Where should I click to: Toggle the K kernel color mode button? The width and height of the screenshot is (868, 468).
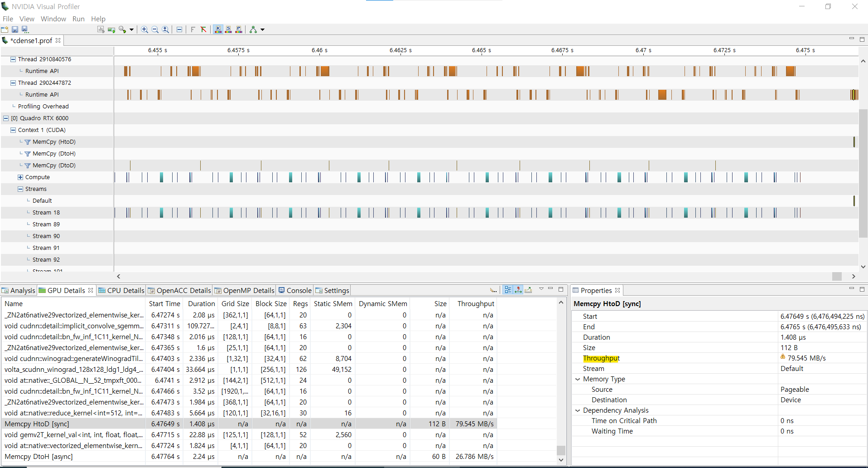218,29
